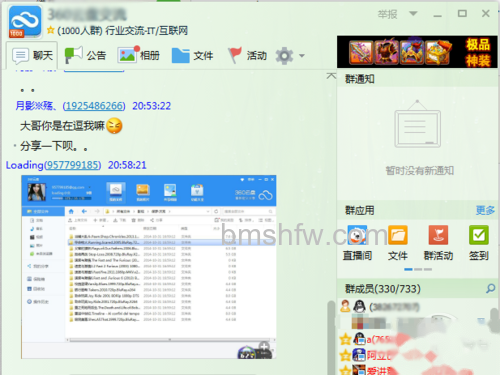Click the yellow star beside group name
This screenshot has width=500, height=375.
[x=51, y=30]
